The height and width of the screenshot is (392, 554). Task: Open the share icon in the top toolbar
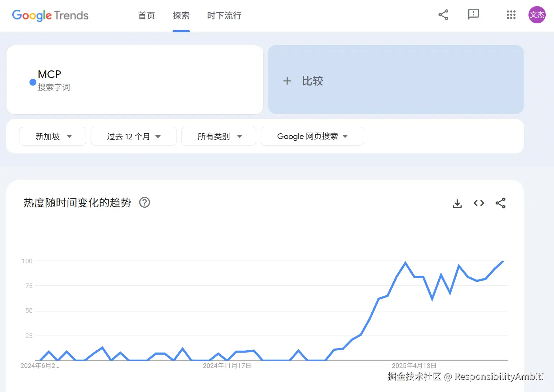pos(443,15)
